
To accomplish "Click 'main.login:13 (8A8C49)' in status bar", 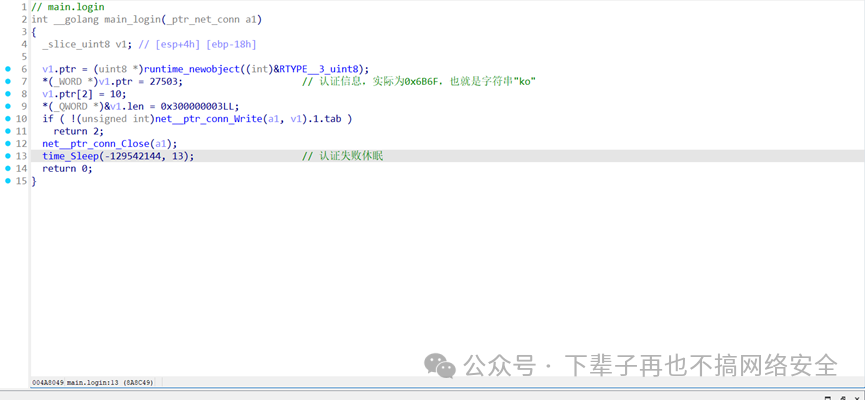I will point(110,382).
